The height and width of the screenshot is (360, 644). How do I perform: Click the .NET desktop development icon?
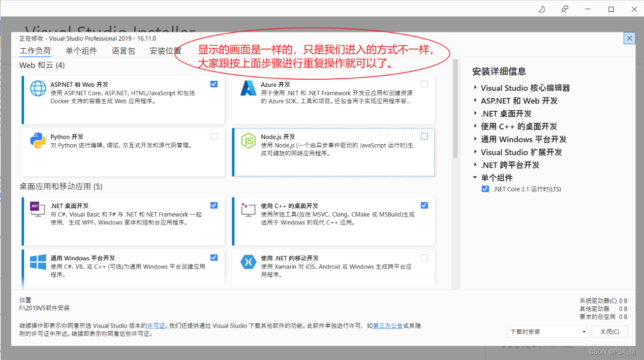[38, 209]
